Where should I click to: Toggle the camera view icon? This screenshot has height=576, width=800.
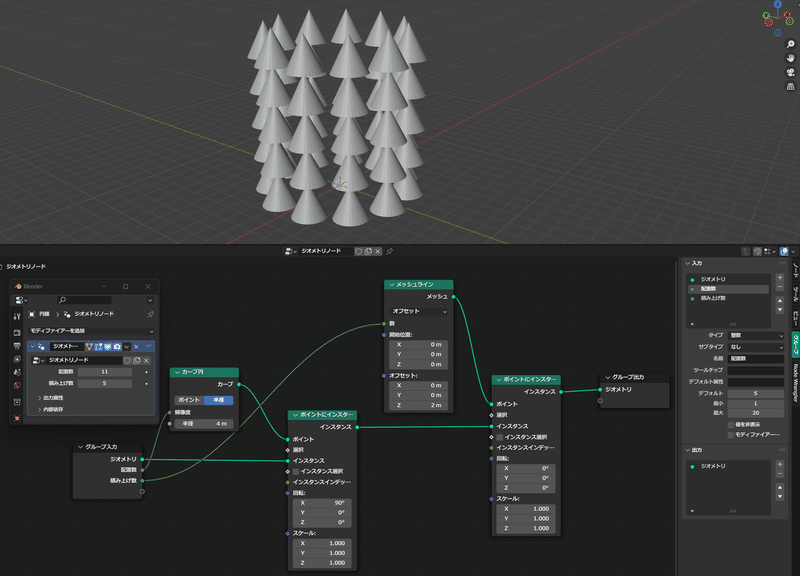(790, 72)
